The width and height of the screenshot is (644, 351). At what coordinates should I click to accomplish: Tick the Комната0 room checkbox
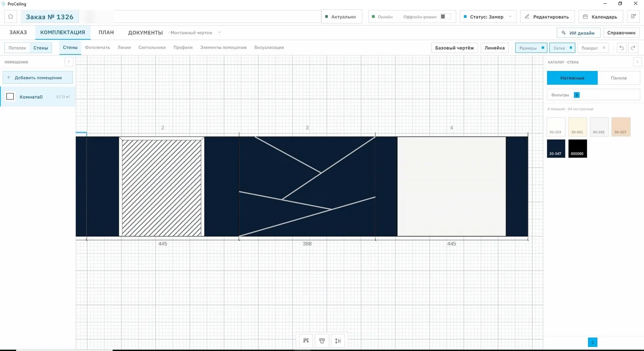[x=10, y=97]
